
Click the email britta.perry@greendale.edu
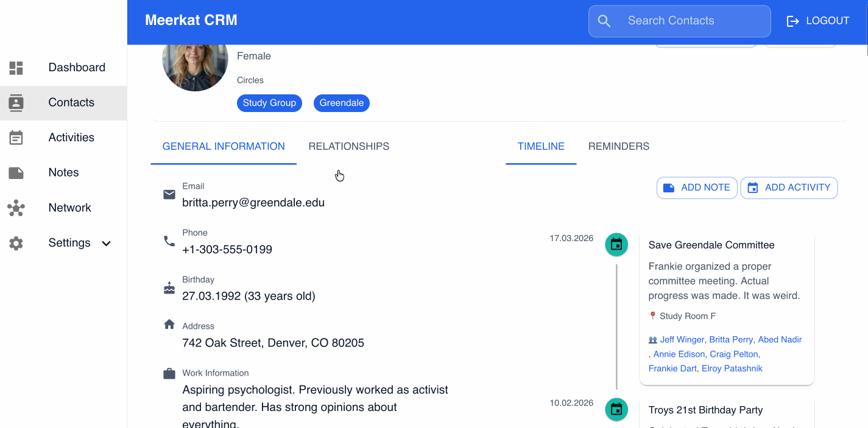click(253, 203)
